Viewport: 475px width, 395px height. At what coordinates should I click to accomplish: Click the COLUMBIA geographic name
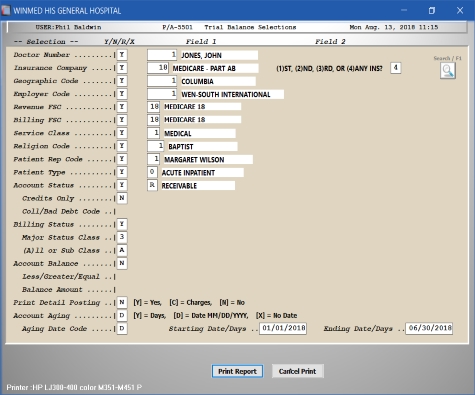(x=197, y=81)
